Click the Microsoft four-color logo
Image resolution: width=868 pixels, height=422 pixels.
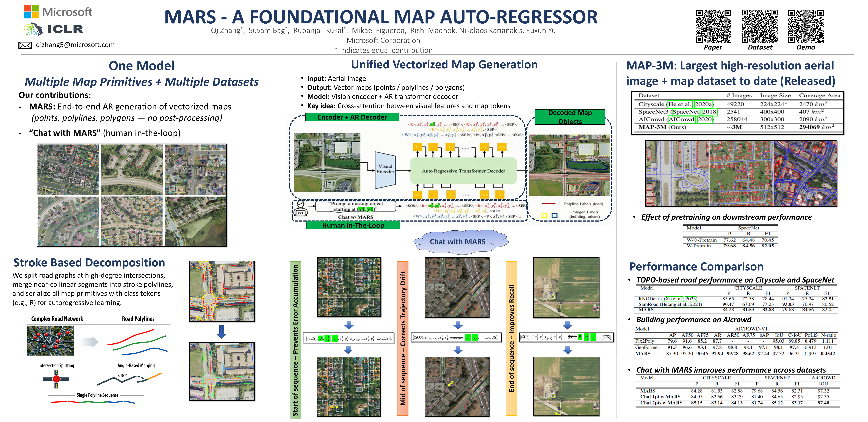coord(31,12)
